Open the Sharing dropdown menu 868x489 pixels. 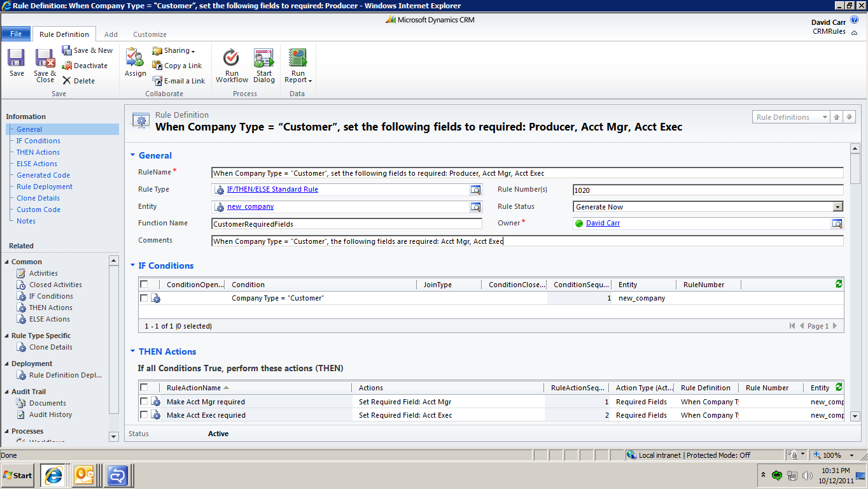tap(174, 50)
